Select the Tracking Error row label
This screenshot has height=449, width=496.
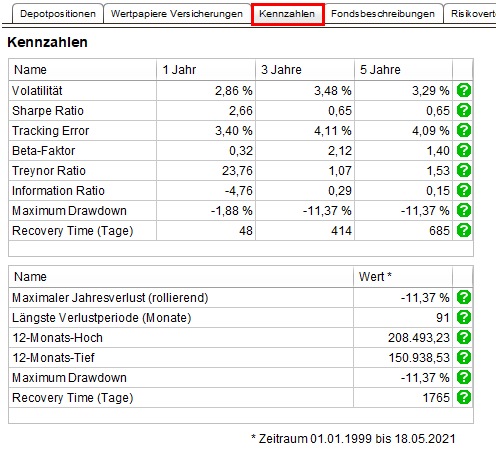(x=50, y=131)
